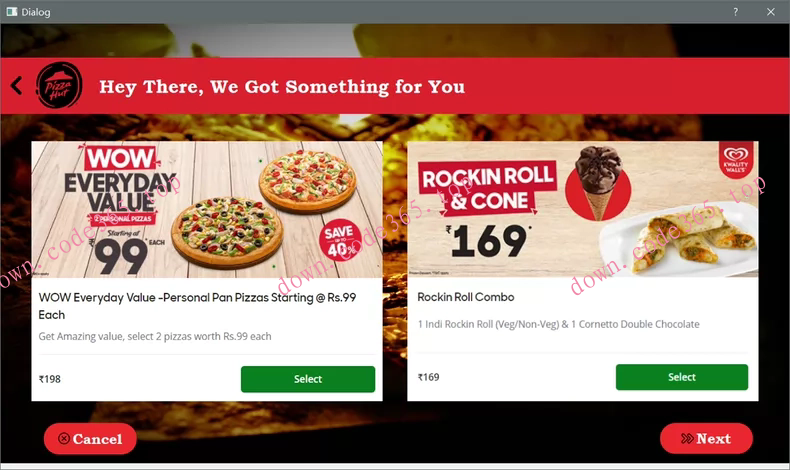Image resolution: width=790 pixels, height=470 pixels.
Task: Click the Kwality Walls heart logo
Action: tap(736, 160)
